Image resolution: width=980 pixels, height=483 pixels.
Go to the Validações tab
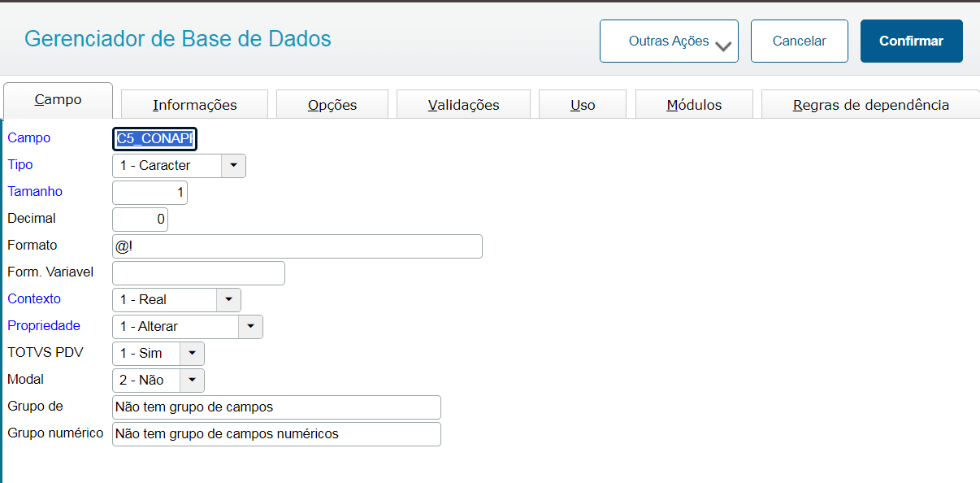(463, 105)
